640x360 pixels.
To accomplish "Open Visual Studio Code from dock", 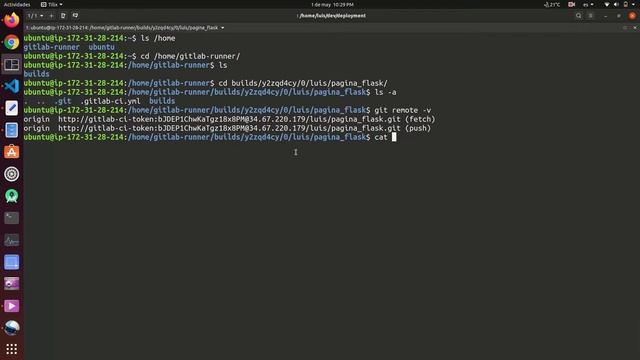I will (11, 86).
